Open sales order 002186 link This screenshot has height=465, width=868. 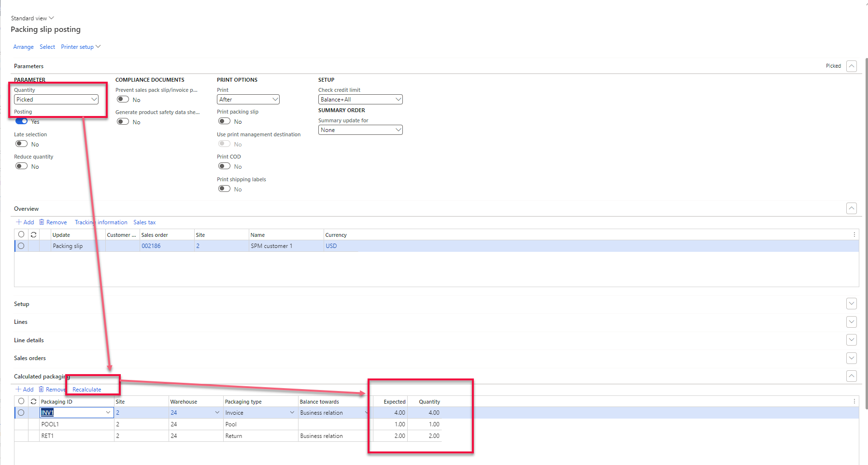pyautogui.click(x=151, y=246)
